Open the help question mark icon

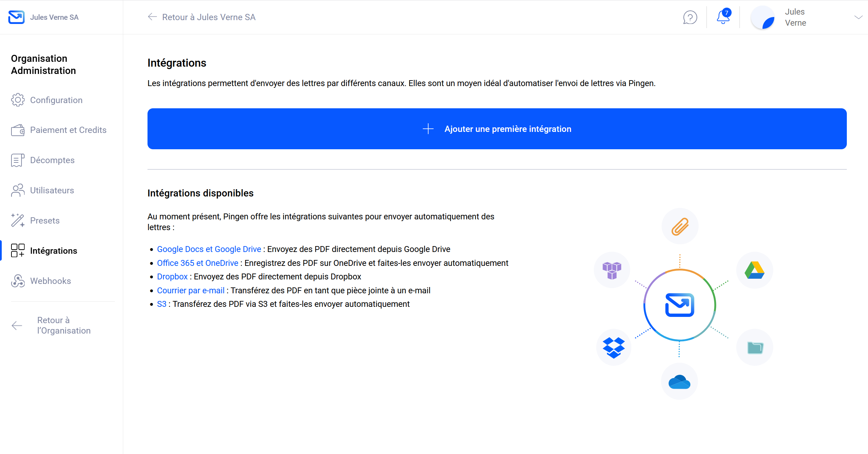click(690, 17)
